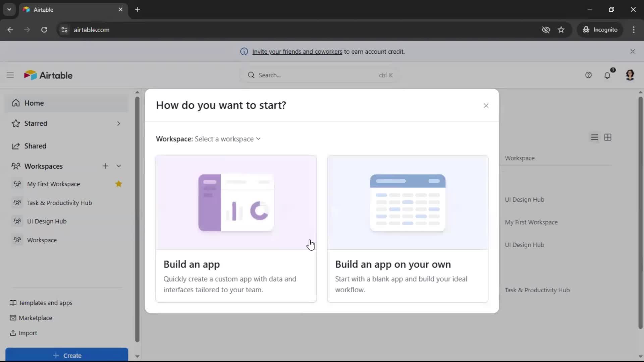This screenshot has height=362, width=644.
Task: Open the tab search dropdown
Action: click(9, 9)
